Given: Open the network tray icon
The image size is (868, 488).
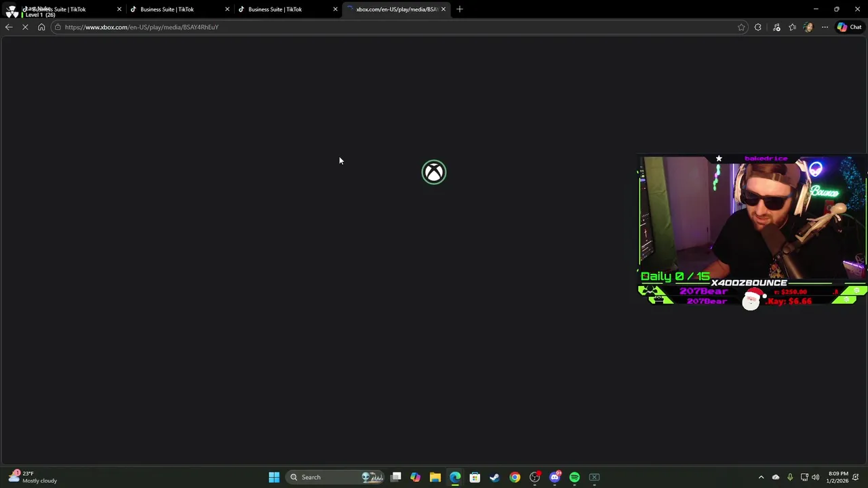Looking at the screenshot, I should (x=804, y=477).
